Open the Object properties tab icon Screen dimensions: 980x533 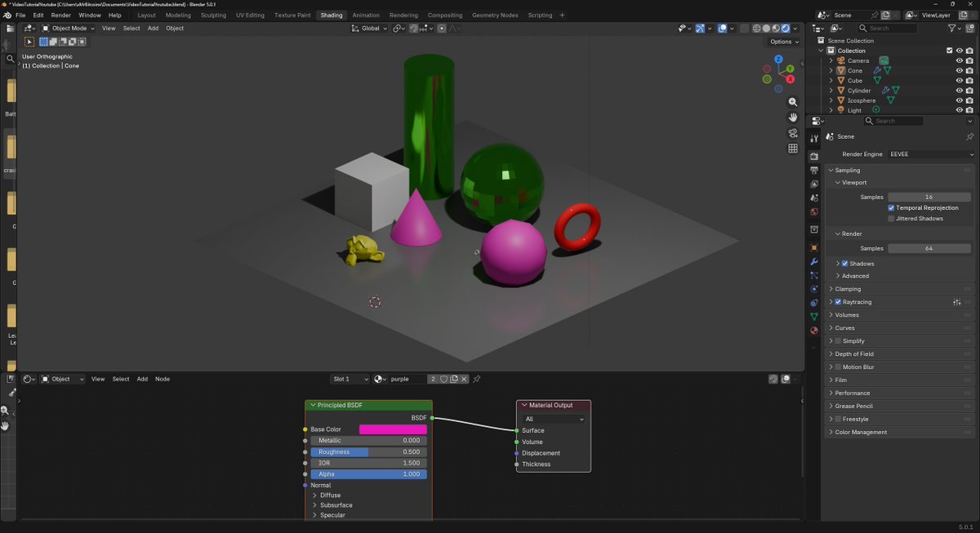[813, 247]
